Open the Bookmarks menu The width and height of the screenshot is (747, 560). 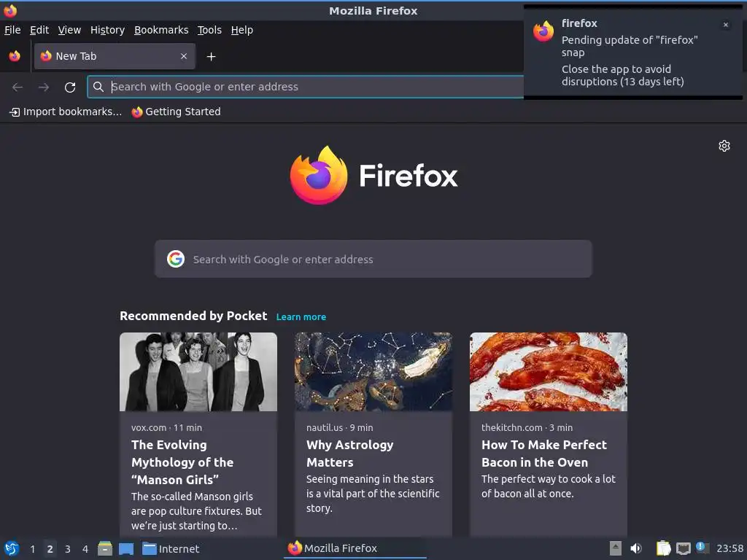(161, 30)
